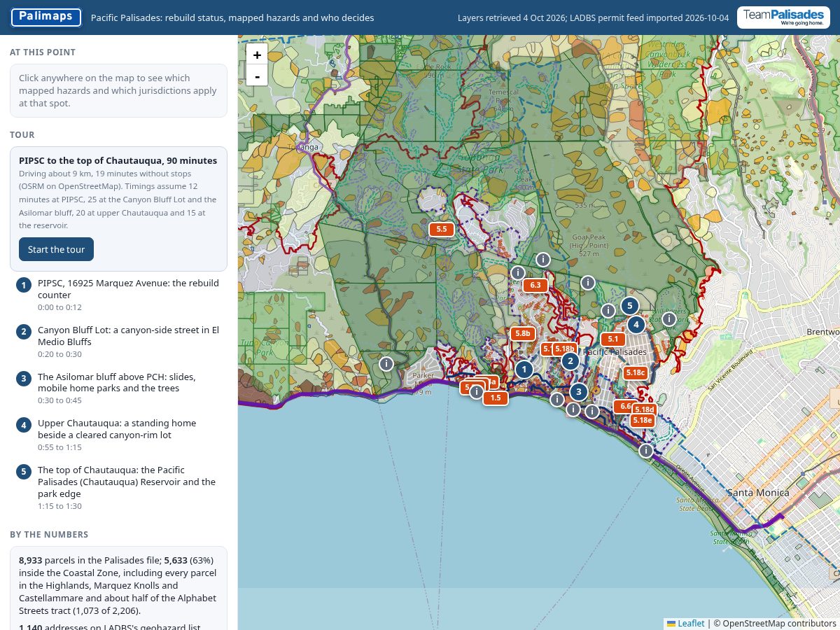Select the 5.18d map marker

(x=644, y=409)
